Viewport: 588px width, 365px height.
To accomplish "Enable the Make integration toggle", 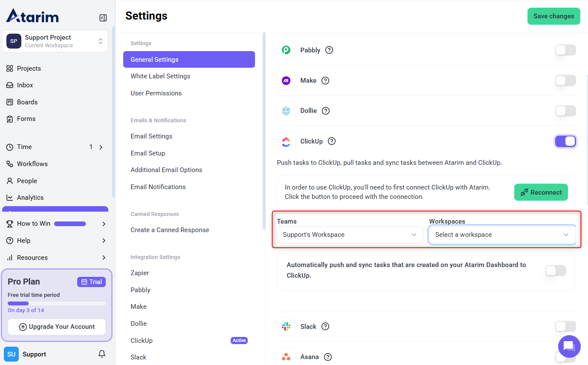I will coord(565,80).
